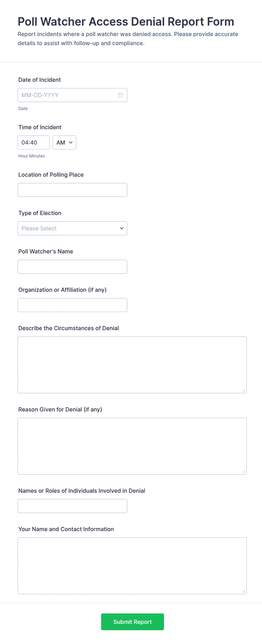Focus the Circumstances of Denial textarea
Screen dimensions: 262x644
132,365
